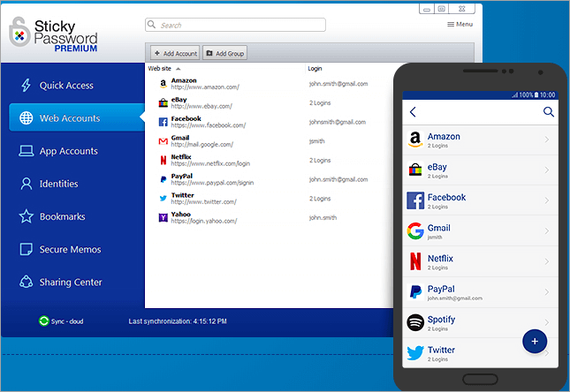Tap the Spotify logo on phone
This screenshot has height=392, width=570.
click(415, 322)
